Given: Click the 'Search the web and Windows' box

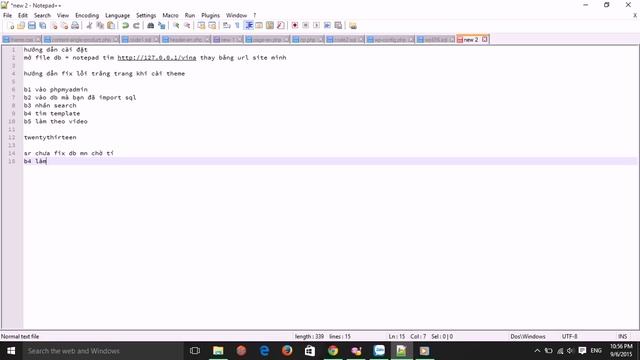Looking at the screenshot, I should point(102,351).
